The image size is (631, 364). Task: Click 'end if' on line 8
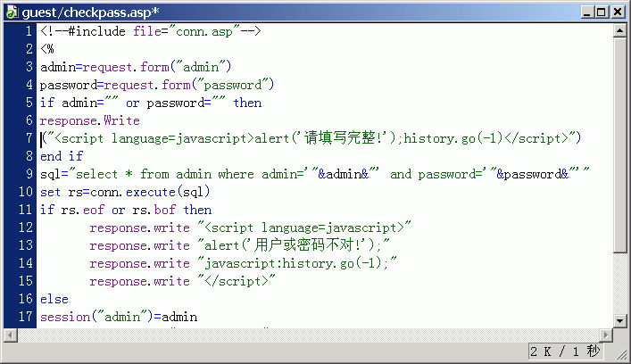pyautogui.click(x=62, y=156)
